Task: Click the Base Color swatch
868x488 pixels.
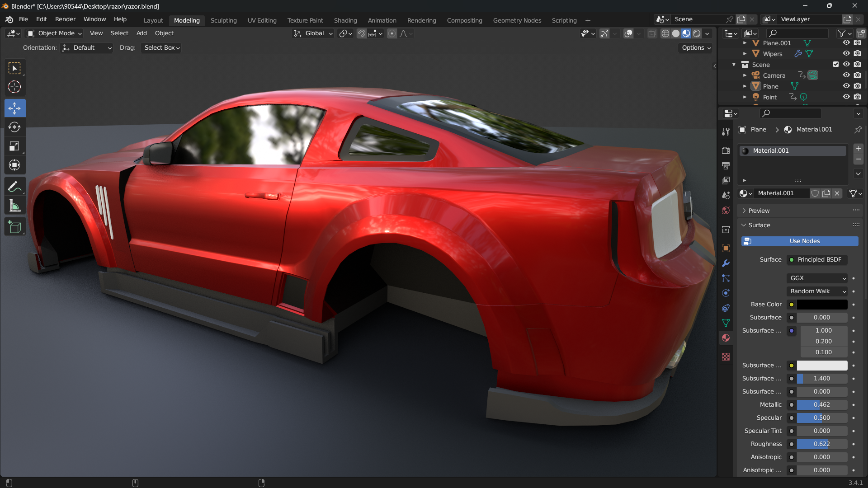Action: pyautogui.click(x=821, y=305)
